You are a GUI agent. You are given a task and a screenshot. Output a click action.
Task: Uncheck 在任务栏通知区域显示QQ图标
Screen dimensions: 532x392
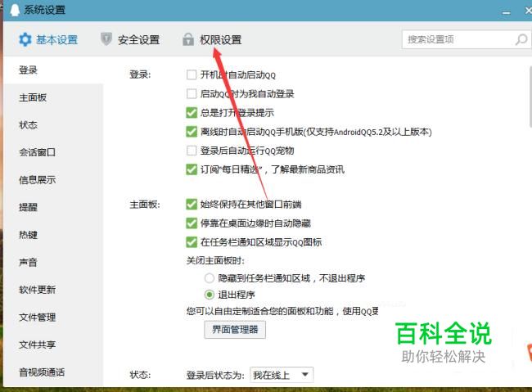192,242
